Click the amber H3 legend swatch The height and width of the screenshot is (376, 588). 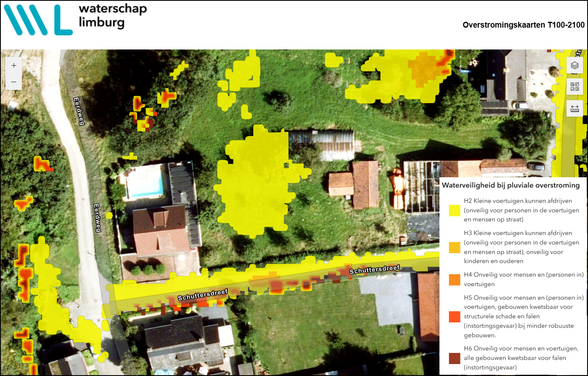[x=454, y=247]
